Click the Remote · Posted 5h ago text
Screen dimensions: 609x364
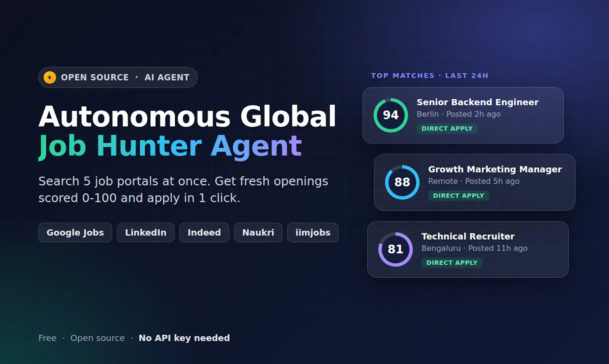tap(473, 181)
